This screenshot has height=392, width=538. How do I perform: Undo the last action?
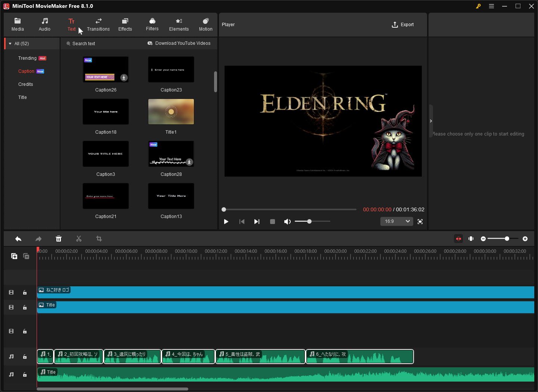18,239
